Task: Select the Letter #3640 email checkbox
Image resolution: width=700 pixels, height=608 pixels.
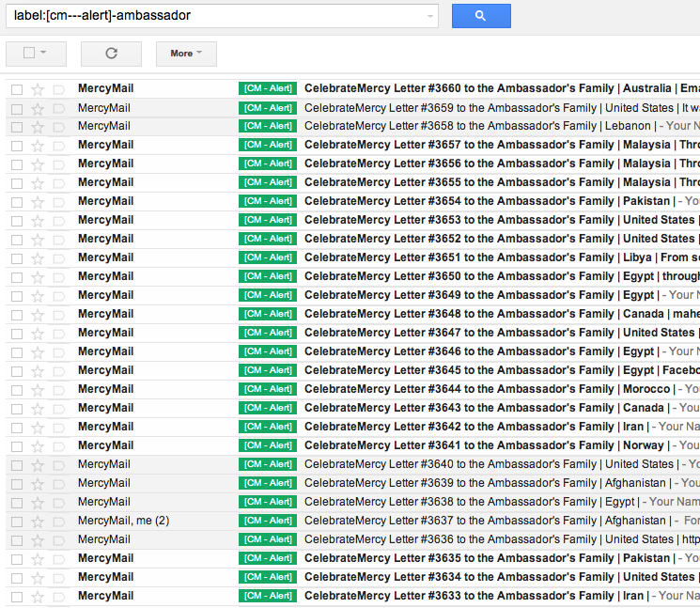Action: (17, 465)
